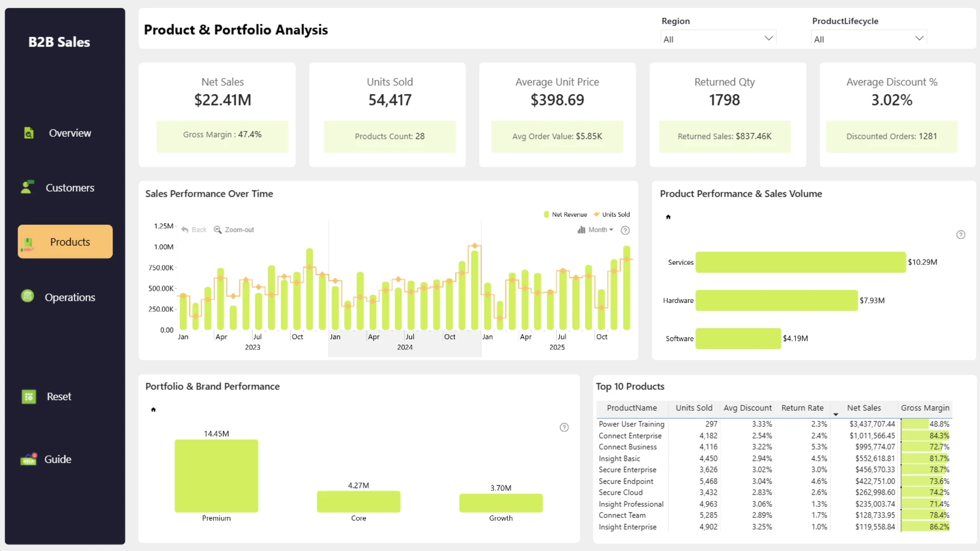Click the Average Discount 3.02% value

(892, 100)
